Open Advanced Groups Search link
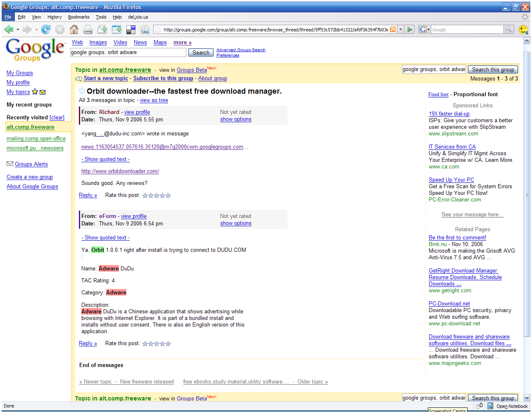The width and height of the screenshot is (532, 412). click(x=241, y=50)
